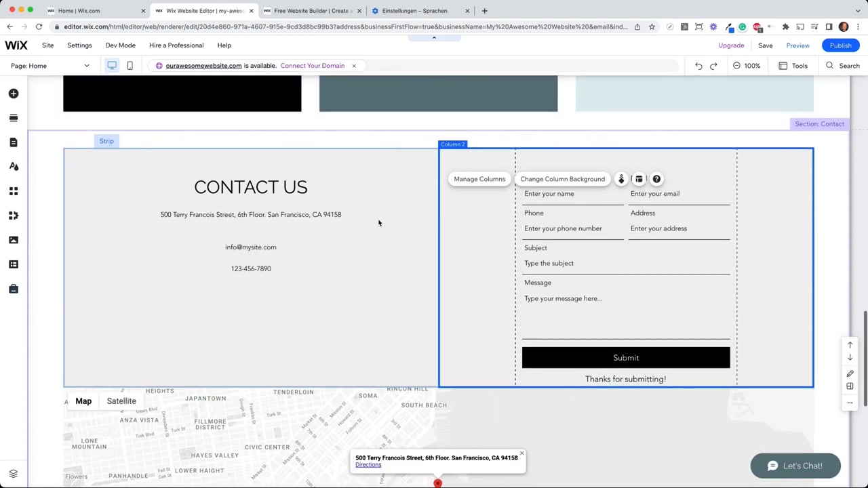Switch to mobile editor view icon
The height and width of the screenshot is (488, 868).
[x=130, y=66]
